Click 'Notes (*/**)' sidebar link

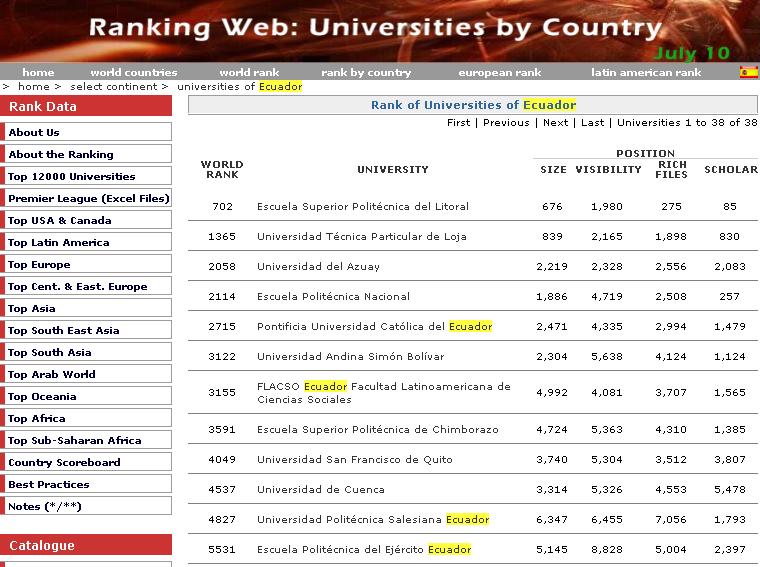pyautogui.click(x=45, y=506)
